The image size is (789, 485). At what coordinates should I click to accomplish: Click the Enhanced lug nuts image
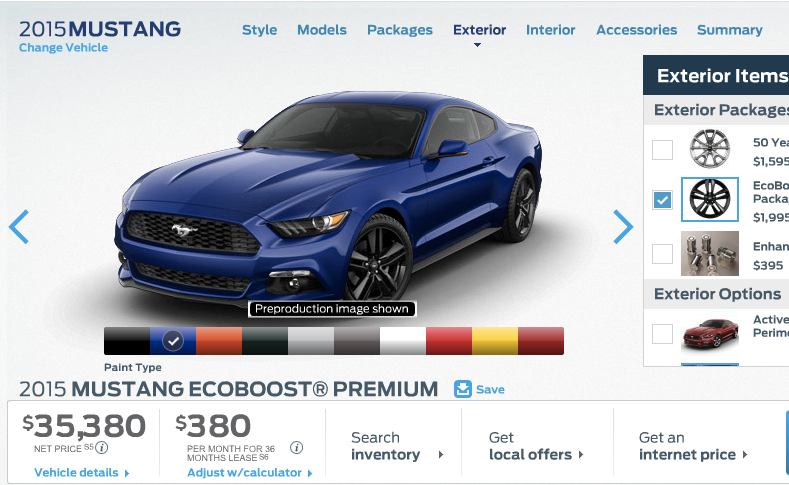click(709, 254)
